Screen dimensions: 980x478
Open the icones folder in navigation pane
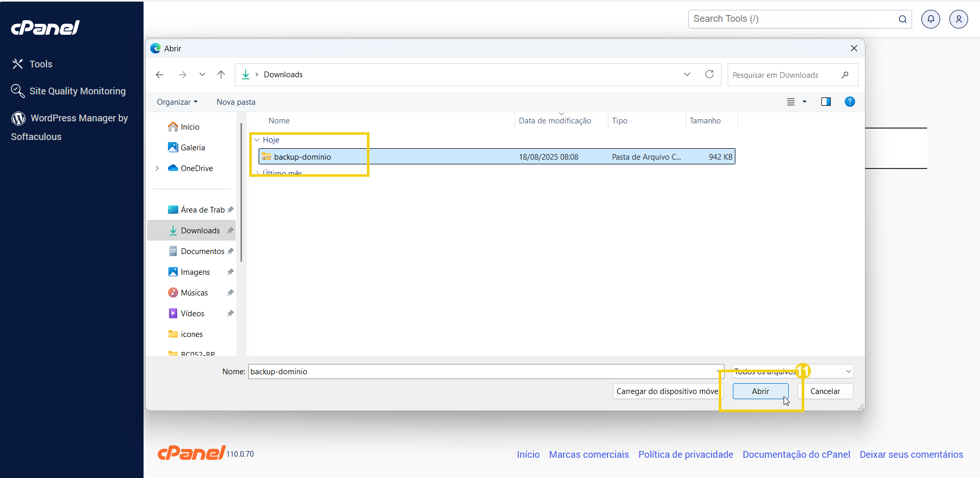pyautogui.click(x=185, y=334)
